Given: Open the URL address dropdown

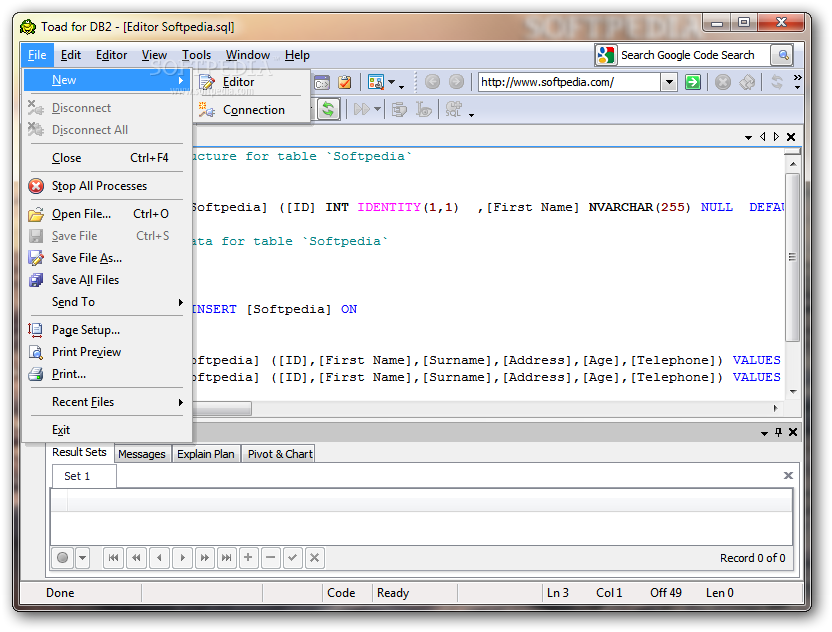Looking at the screenshot, I should pyautogui.click(x=670, y=82).
